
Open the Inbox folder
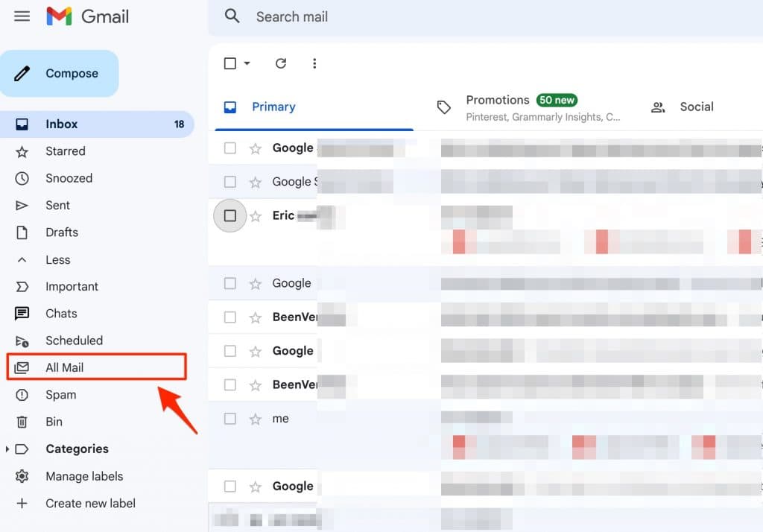coord(97,124)
